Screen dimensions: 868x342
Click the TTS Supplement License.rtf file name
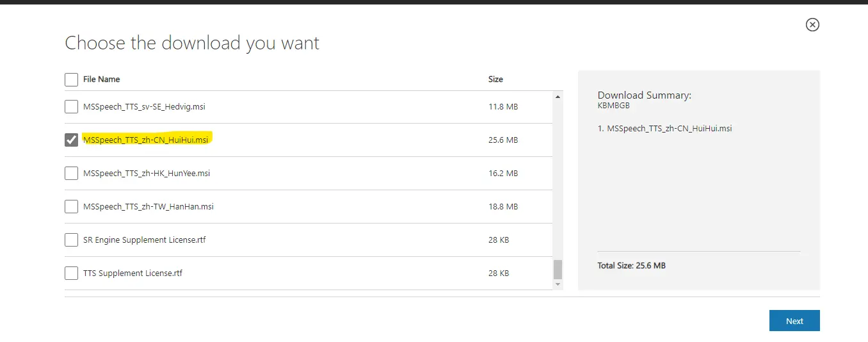133,273
